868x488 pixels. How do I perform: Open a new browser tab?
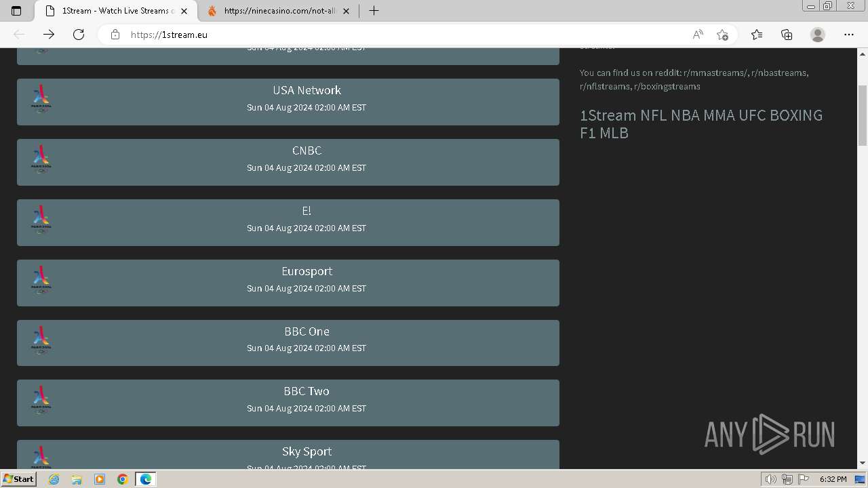pyautogui.click(x=374, y=11)
